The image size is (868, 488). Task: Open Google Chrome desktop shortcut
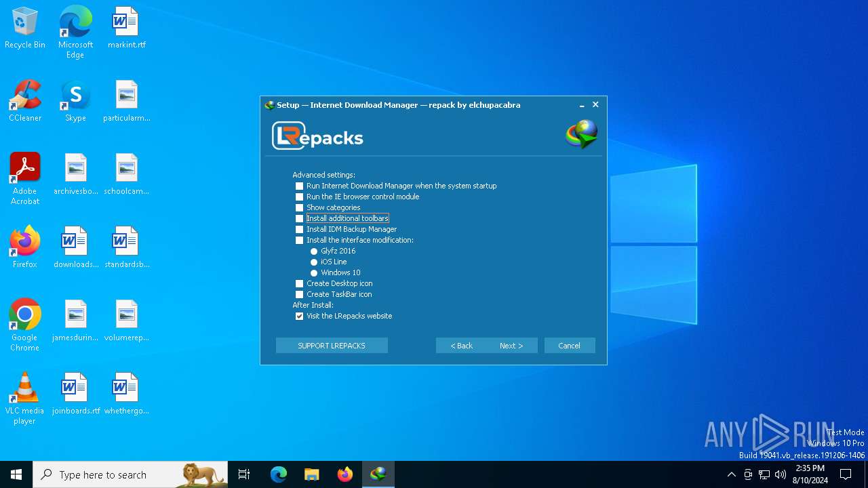click(x=25, y=325)
